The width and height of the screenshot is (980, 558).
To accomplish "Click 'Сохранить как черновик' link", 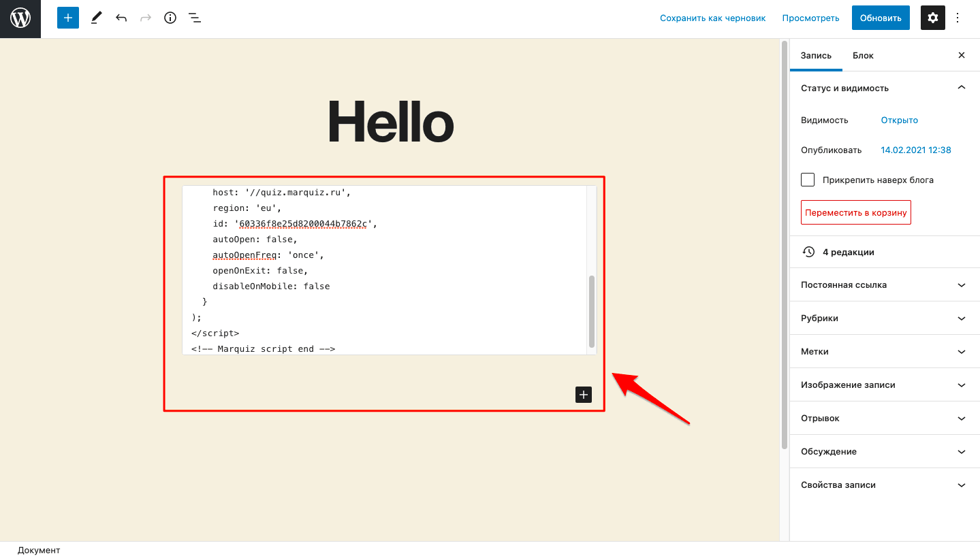I will [713, 18].
